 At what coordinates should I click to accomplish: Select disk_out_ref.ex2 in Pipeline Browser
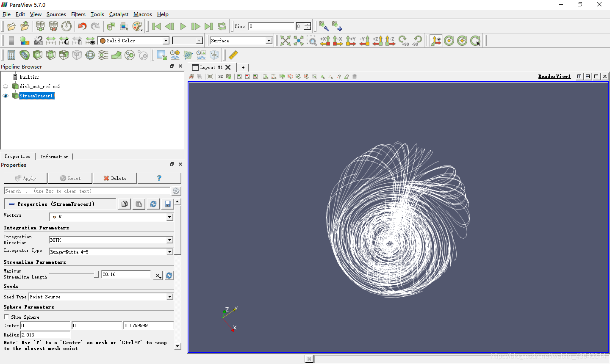(x=40, y=86)
